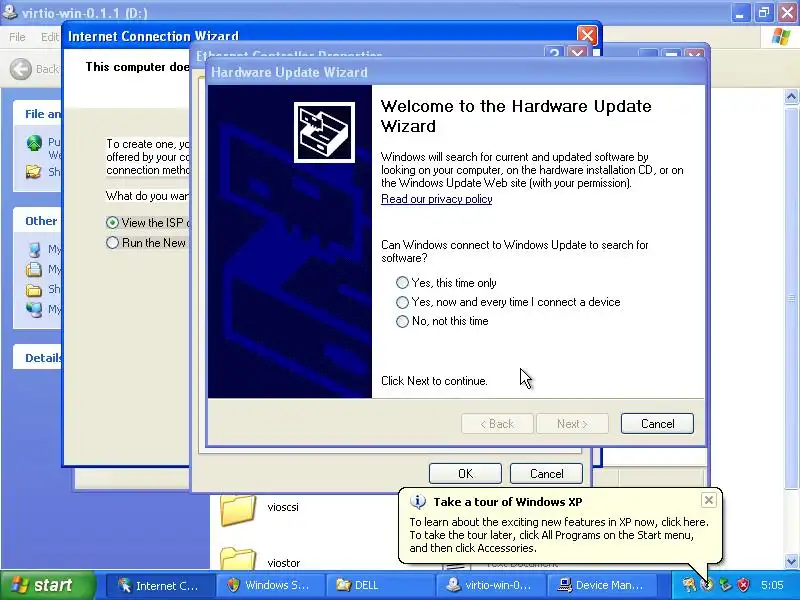Click scroll down arrow in Explorer window

pos(791,561)
